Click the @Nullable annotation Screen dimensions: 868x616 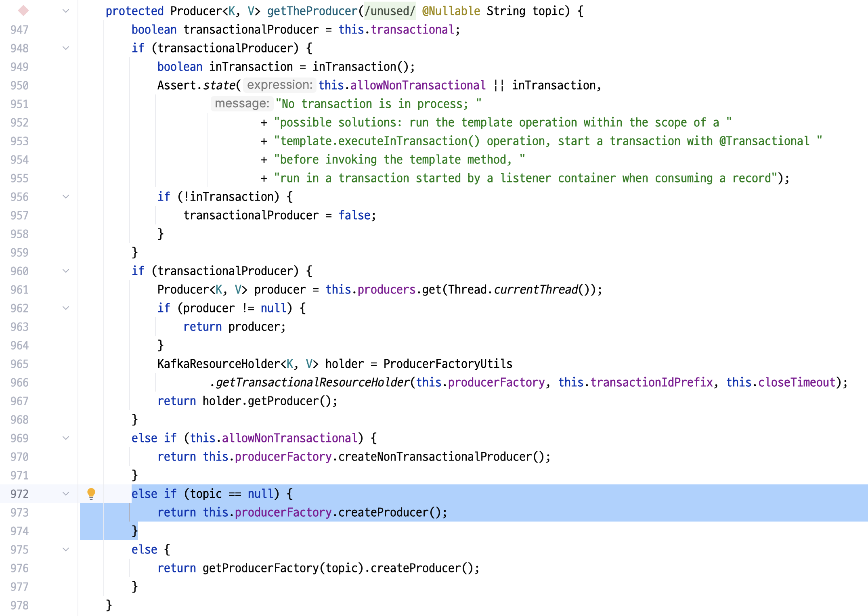click(451, 11)
